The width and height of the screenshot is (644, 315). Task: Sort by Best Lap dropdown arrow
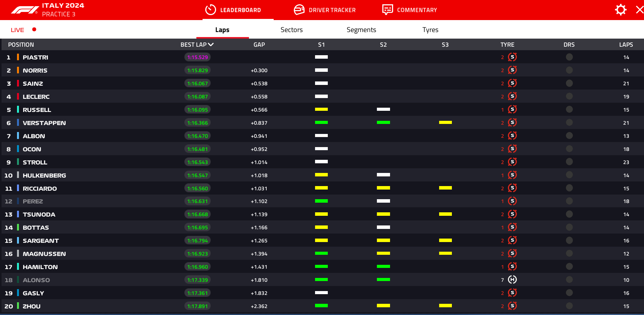tap(211, 45)
